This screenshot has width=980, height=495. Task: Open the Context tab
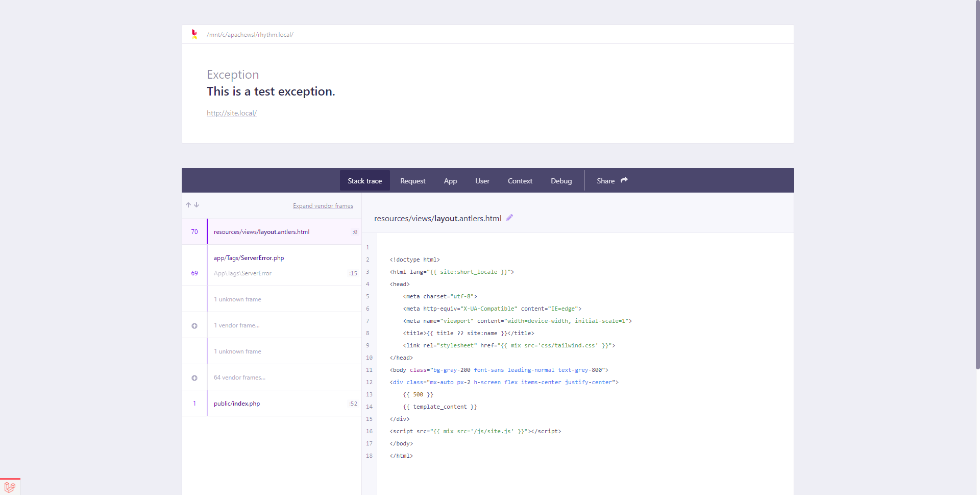520,181
